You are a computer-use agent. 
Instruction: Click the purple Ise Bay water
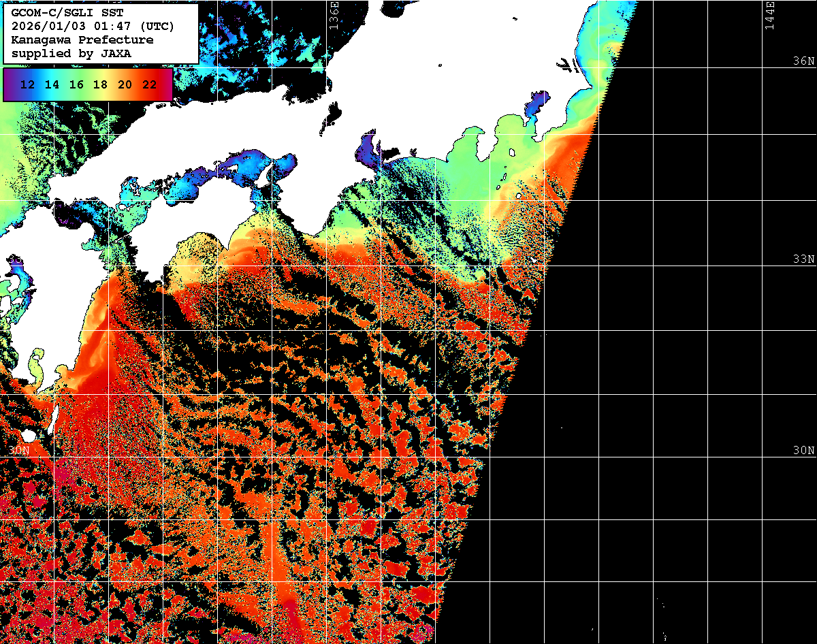368,147
